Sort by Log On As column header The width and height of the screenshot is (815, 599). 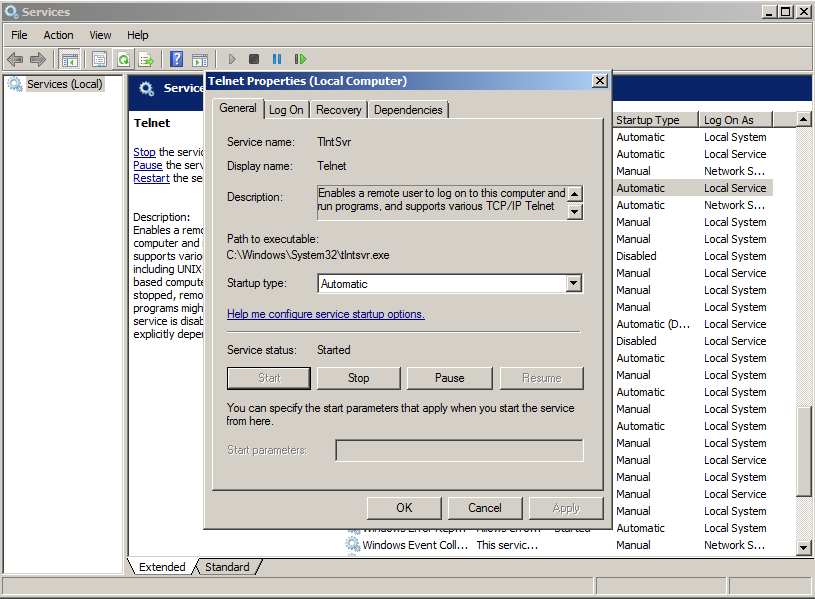click(735, 120)
